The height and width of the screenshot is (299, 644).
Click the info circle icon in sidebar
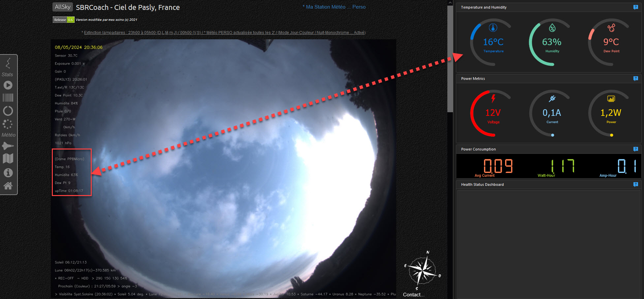[x=8, y=173]
